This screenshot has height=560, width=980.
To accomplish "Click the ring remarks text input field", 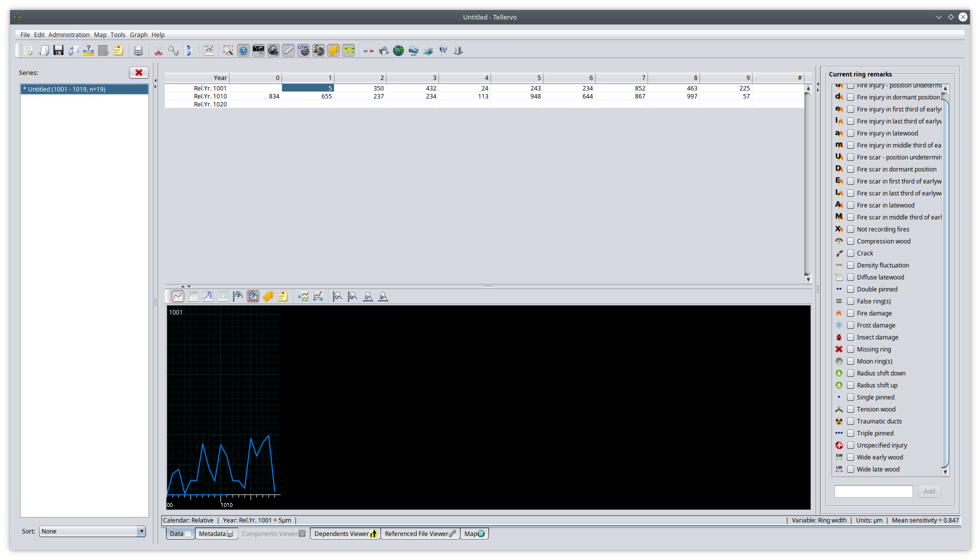I will pyautogui.click(x=873, y=490).
